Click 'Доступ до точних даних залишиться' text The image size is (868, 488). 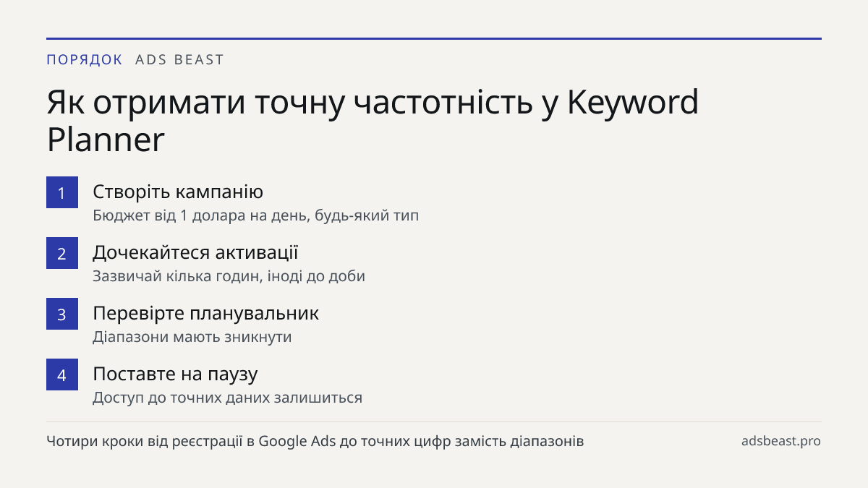227,398
